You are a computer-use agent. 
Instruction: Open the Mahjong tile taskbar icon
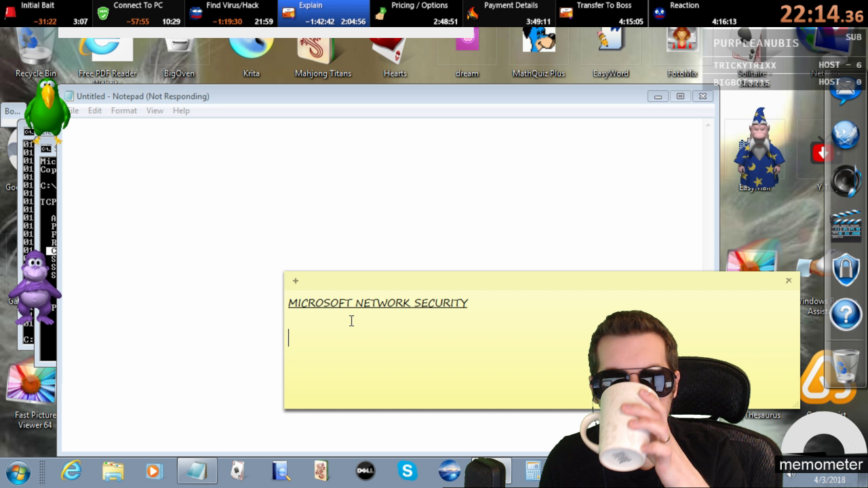pyautogui.click(x=322, y=470)
